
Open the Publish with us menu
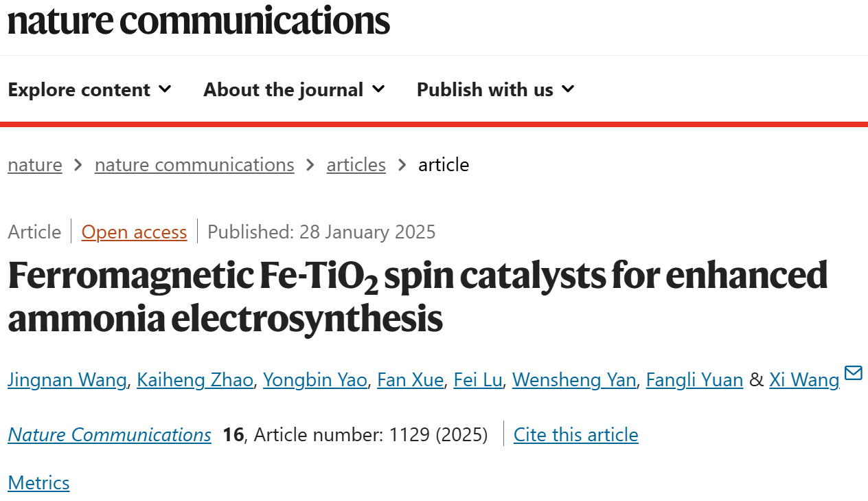coord(496,89)
